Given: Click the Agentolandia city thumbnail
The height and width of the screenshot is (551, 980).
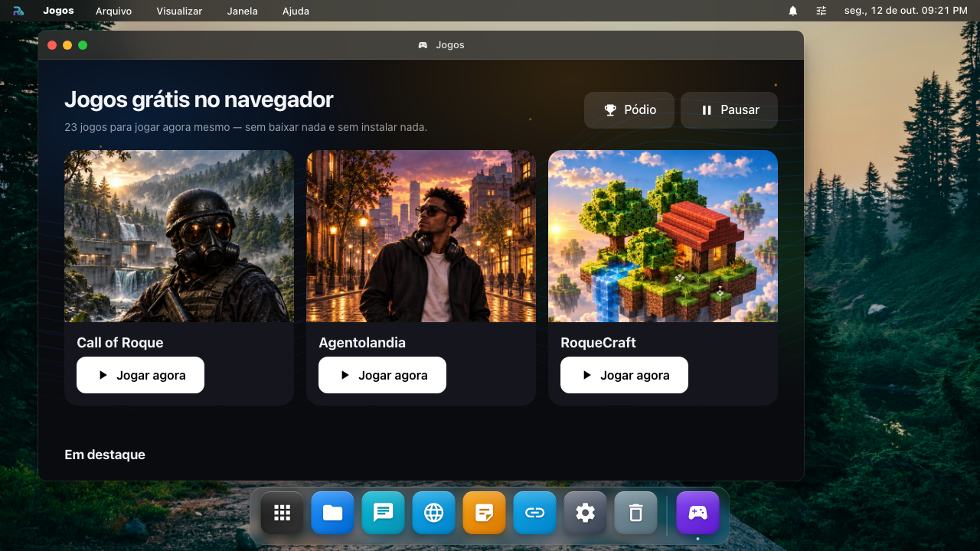Looking at the screenshot, I should 421,236.
